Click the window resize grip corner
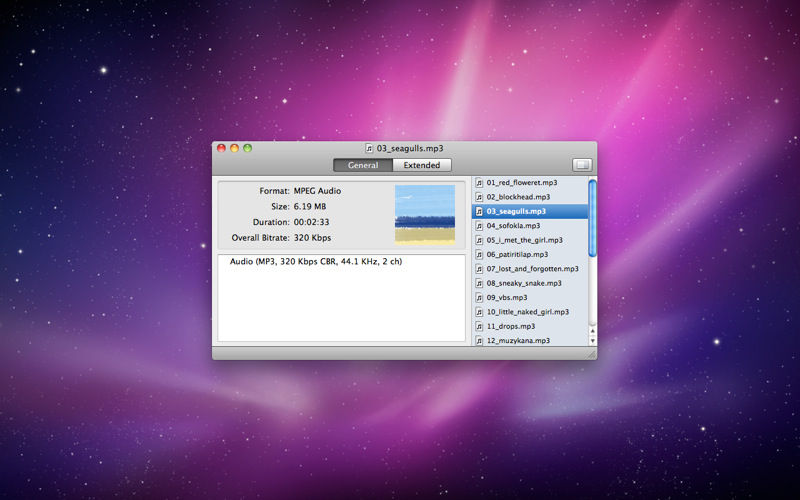The width and height of the screenshot is (800, 500). point(591,354)
